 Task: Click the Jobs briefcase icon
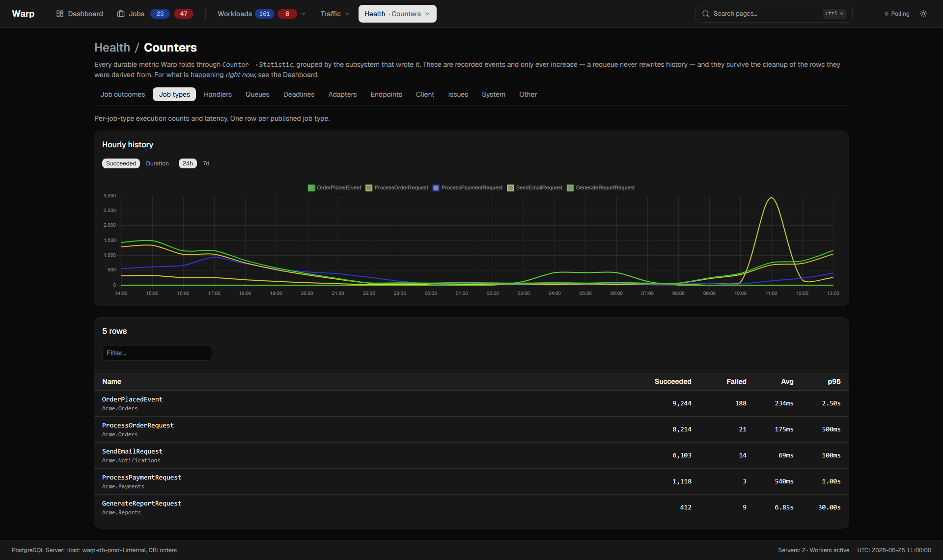[121, 14]
